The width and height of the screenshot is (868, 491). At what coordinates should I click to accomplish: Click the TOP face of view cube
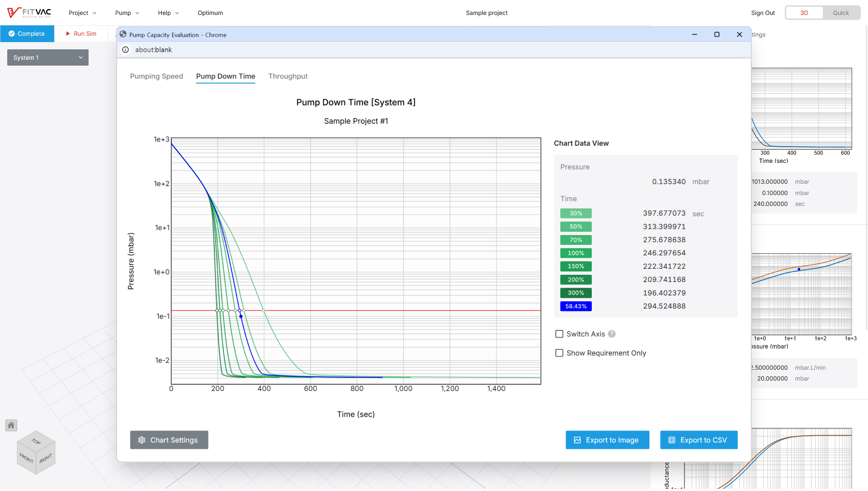click(x=36, y=441)
